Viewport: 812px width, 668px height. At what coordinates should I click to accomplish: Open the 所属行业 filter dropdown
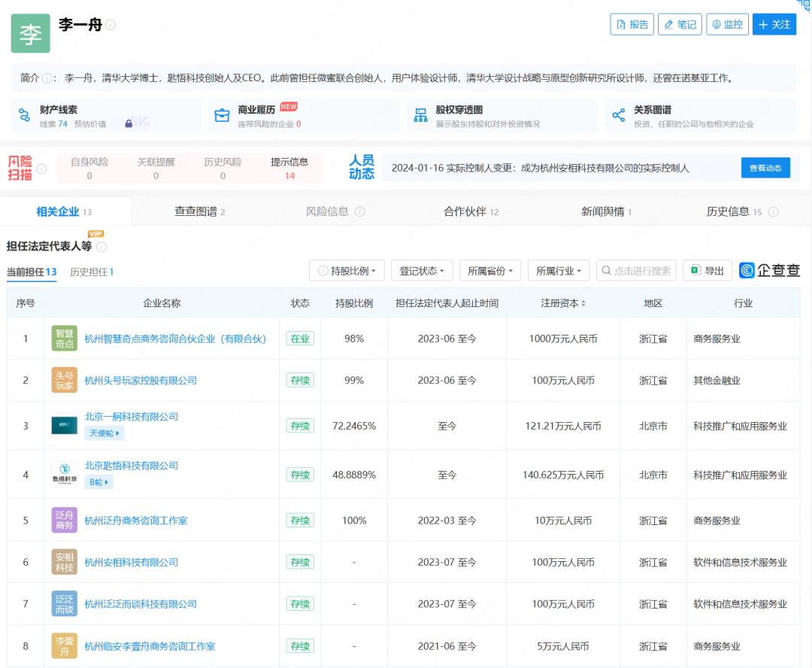pos(558,271)
